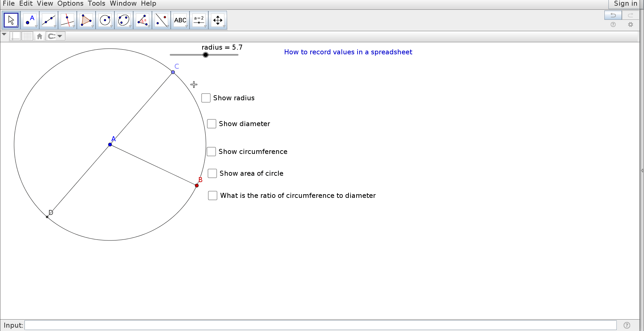Open the Move tool dropdown arrow
Viewport: 644px width, 331px height.
coord(17,26)
